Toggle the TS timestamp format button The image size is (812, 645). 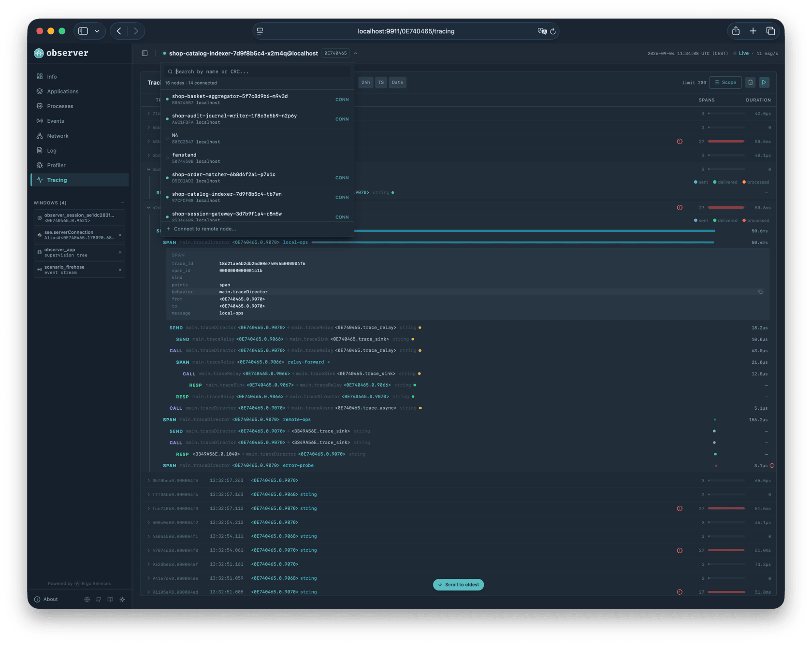tap(381, 83)
